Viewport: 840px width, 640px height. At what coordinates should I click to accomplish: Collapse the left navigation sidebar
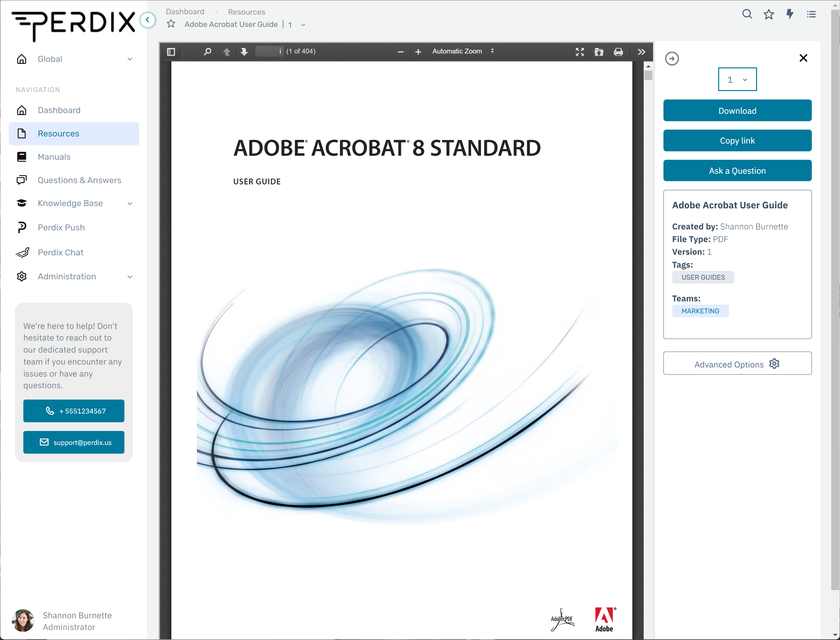coord(147,20)
